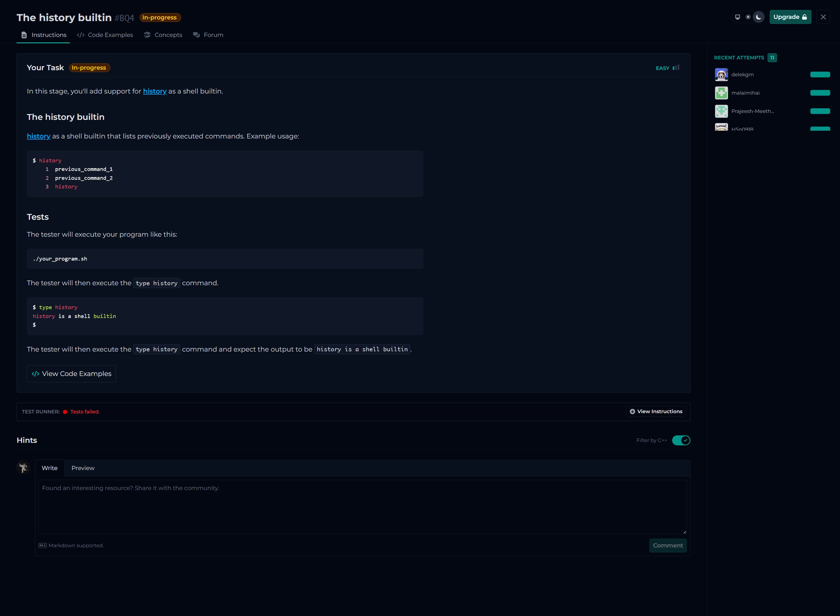The width and height of the screenshot is (840, 616).
Task: Click the Comment submit button
Action: pyautogui.click(x=667, y=546)
